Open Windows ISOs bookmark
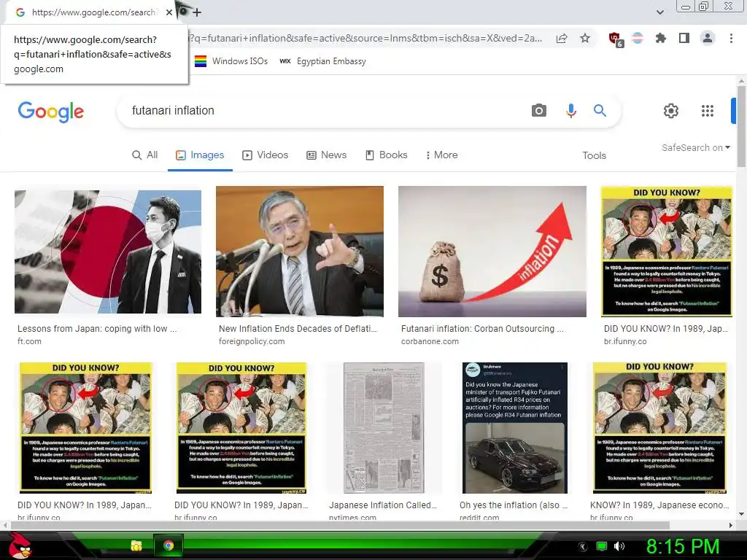747x560 pixels. tap(231, 61)
